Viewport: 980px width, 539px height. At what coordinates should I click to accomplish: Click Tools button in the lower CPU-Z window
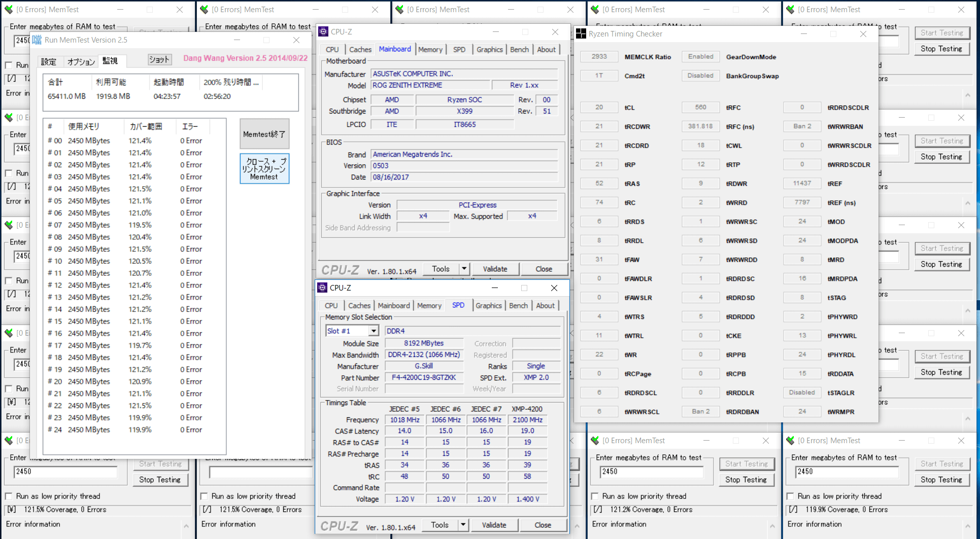440,525
